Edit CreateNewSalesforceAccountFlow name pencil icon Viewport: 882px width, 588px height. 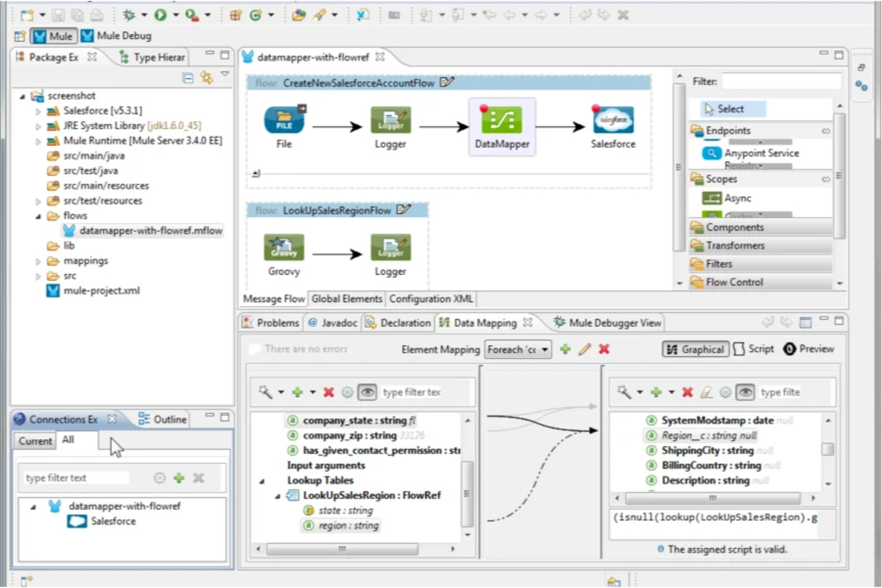tap(446, 82)
